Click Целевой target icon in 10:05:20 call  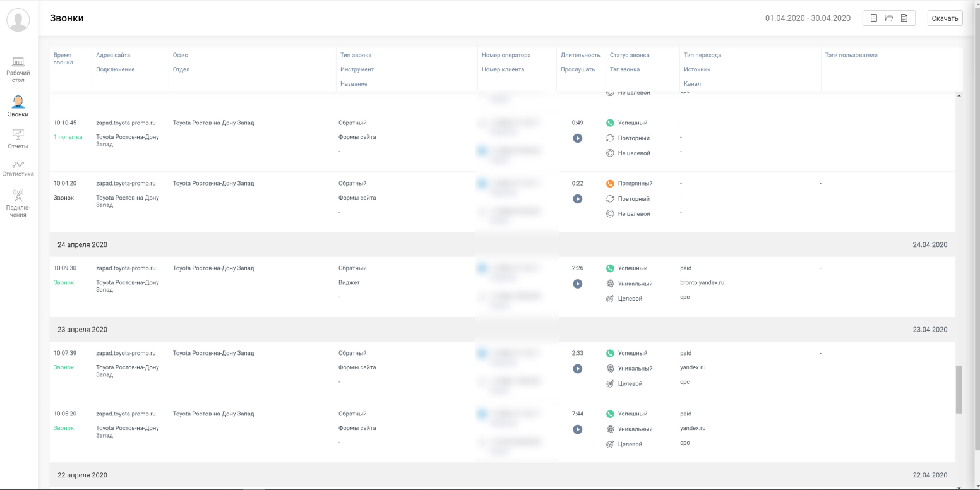[610, 445]
